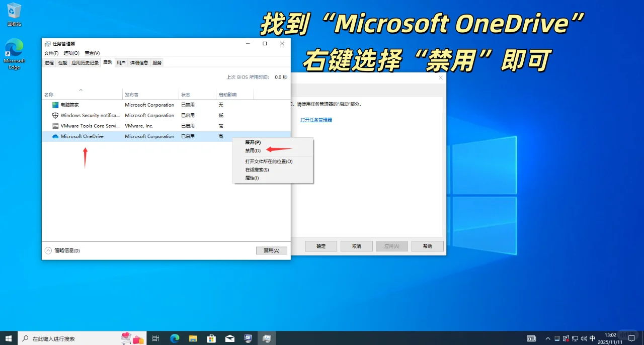Open the Options (选项) menu in Task Manager
644x345 pixels.
(x=71, y=53)
